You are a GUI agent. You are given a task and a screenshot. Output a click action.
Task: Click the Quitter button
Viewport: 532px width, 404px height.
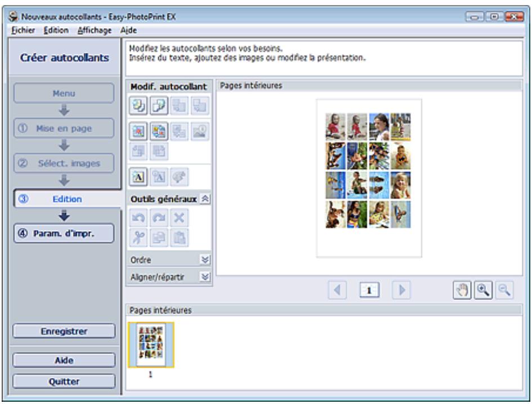(x=64, y=381)
